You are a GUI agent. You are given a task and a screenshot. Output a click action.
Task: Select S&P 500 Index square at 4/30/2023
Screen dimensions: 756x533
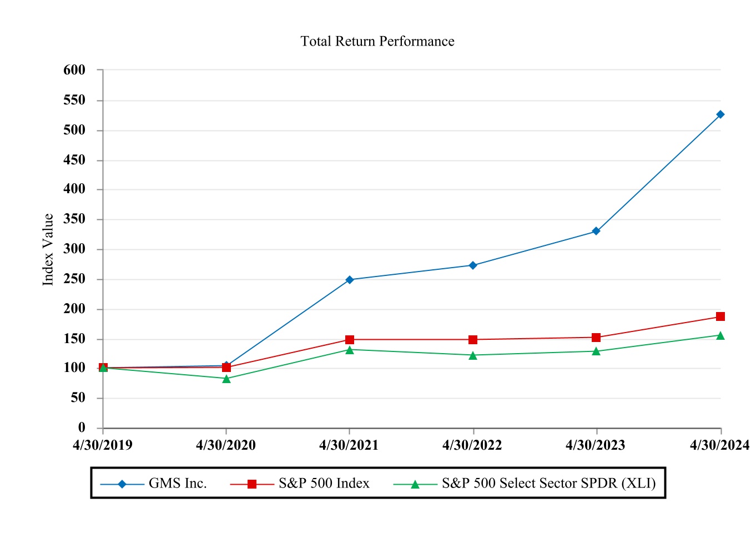coord(596,338)
